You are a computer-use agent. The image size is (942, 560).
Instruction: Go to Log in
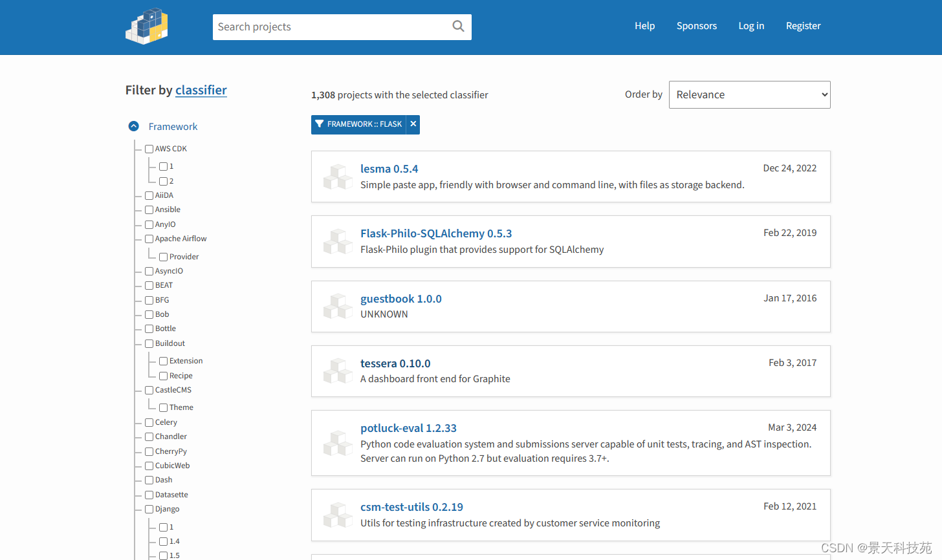click(x=751, y=26)
